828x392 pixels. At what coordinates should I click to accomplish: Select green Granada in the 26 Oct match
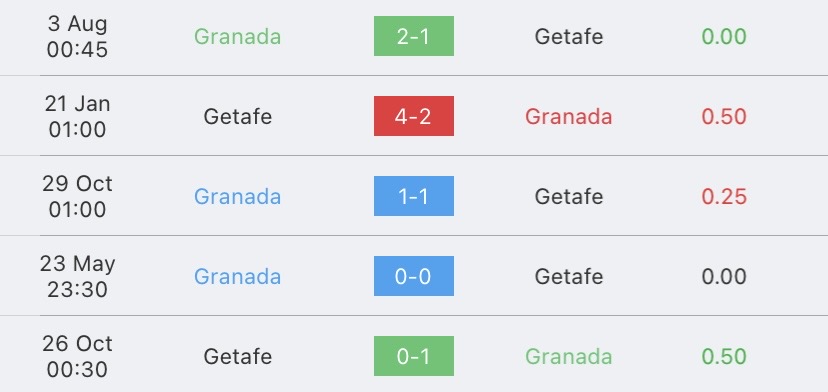coord(569,357)
